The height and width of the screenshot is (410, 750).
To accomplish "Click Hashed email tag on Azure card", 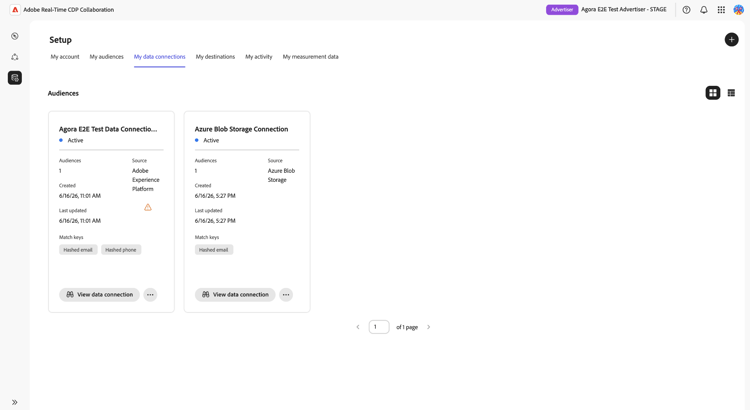I will 214,250.
